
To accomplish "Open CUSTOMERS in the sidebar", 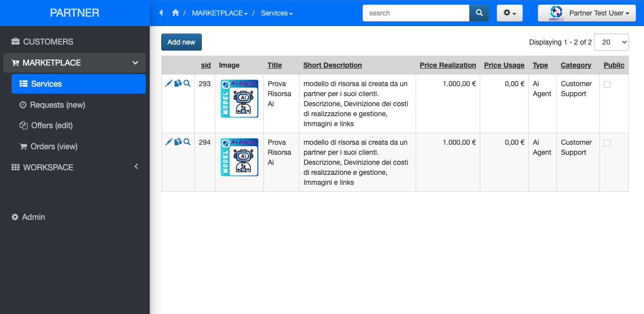I will 75,42.
